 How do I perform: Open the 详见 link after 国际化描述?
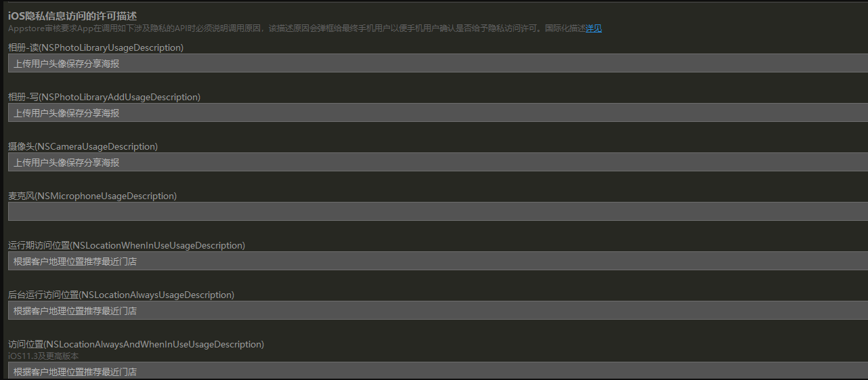click(593, 28)
